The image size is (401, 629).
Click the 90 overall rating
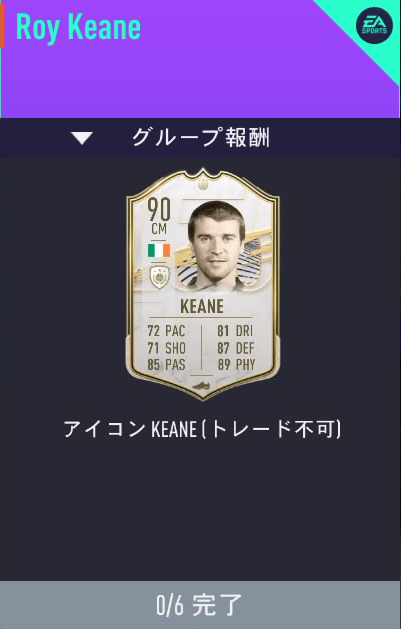click(159, 209)
